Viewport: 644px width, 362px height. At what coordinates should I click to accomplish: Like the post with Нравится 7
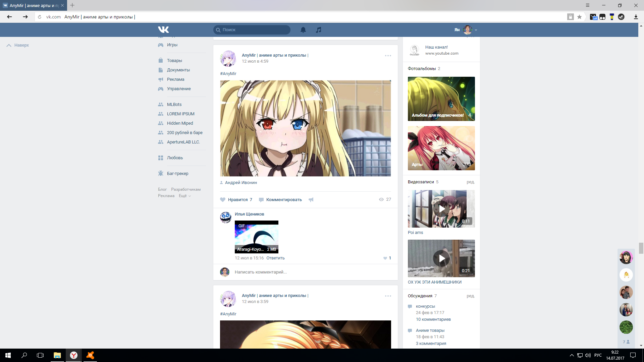click(236, 200)
